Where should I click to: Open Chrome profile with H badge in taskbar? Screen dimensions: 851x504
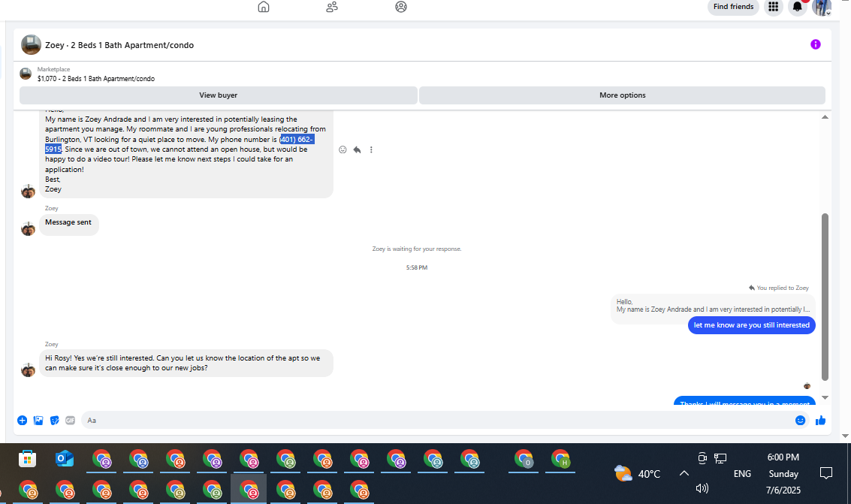(x=560, y=460)
